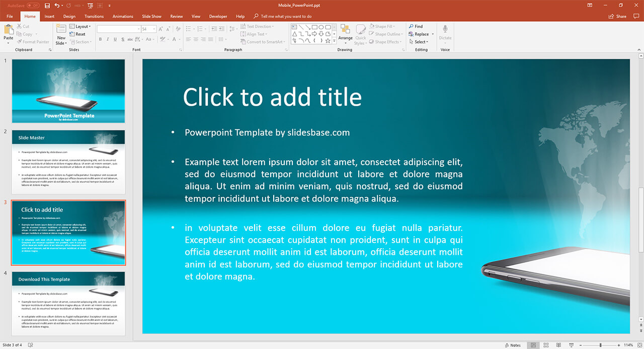Screen dimensions: 644x349
Task: Click the Save icon in quick access toolbar
Action: coord(47,6)
